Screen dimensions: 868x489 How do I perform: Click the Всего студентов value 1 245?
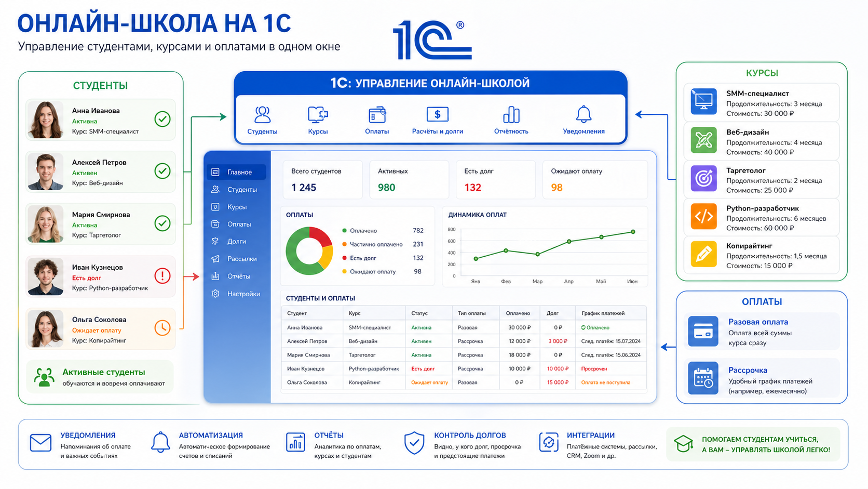point(304,188)
